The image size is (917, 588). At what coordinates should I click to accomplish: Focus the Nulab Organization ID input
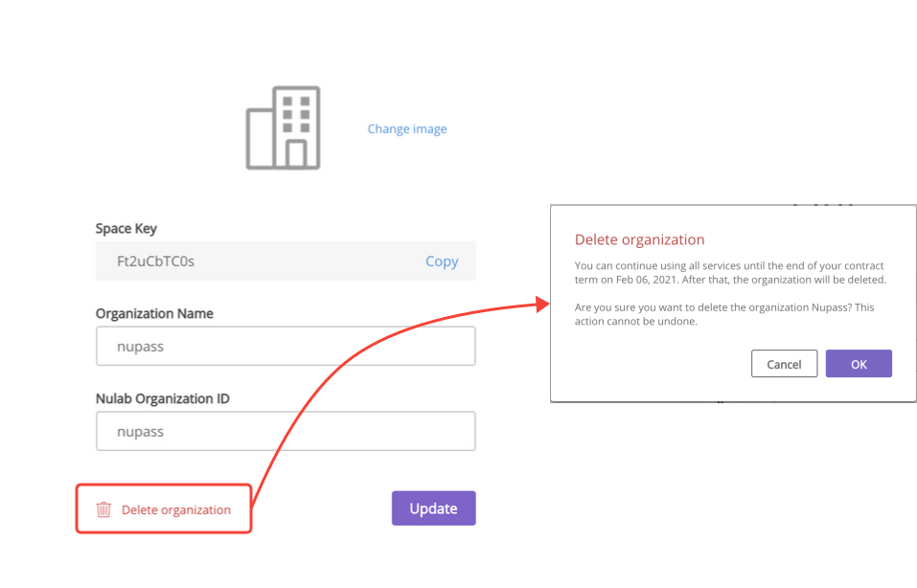tap(286, 431)
